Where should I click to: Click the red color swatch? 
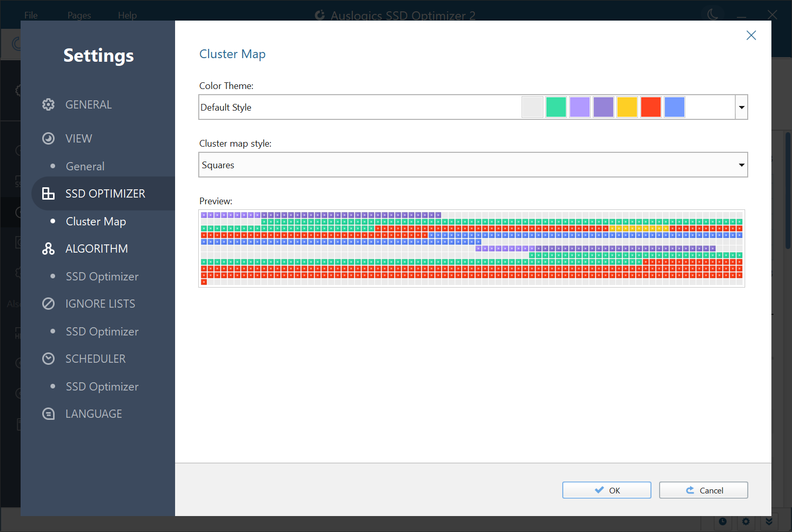pos(651,107)
